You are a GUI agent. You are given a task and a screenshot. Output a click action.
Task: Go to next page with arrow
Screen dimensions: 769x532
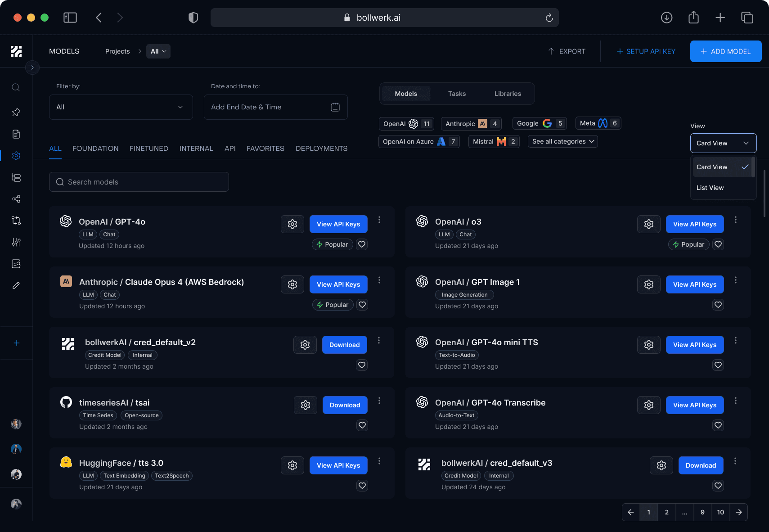[738, 512]
